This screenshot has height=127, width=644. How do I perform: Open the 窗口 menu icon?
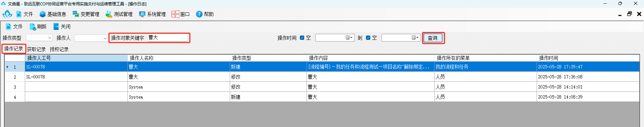pyautogui.click(x=175, y=14)
